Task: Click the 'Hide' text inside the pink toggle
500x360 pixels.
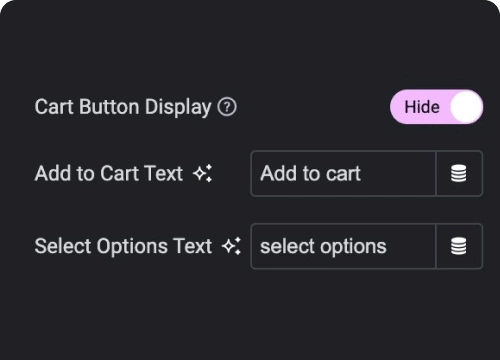Action: point(422,107)
